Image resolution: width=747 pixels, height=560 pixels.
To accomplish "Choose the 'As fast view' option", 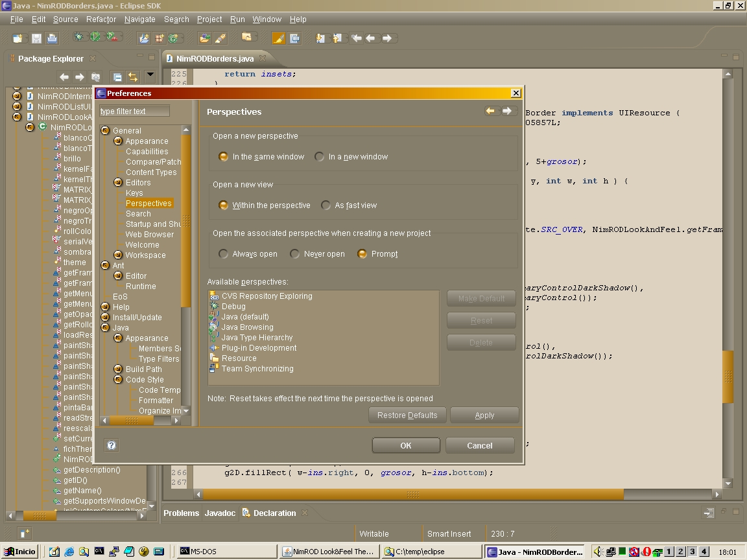I will [x=326, y=205].
